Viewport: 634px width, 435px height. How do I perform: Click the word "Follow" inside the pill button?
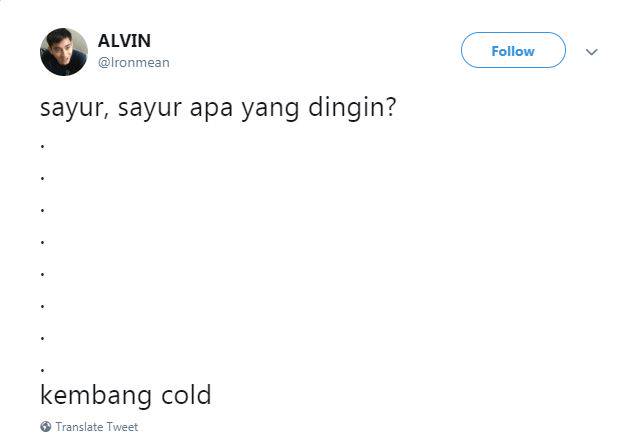513,51
